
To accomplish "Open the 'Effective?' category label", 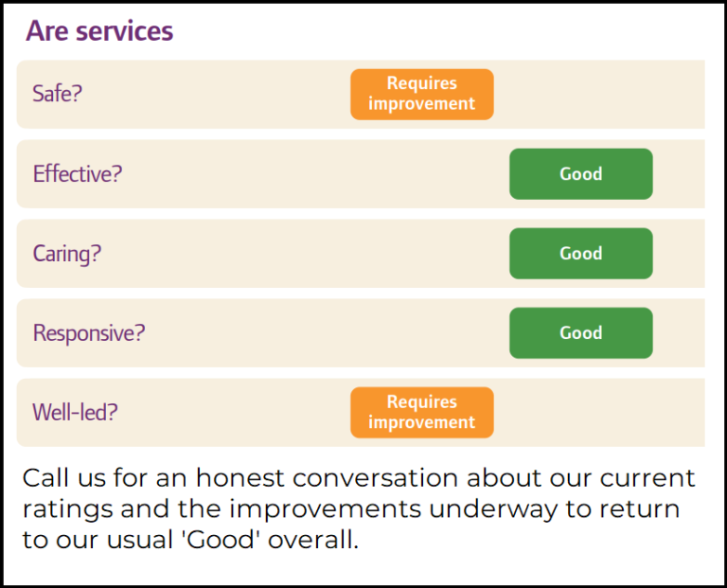I will point(78,173).
